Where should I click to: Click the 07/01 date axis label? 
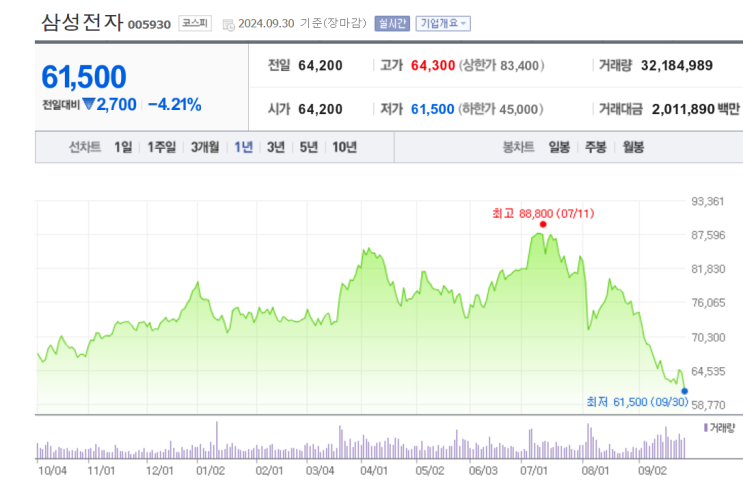pos(534,471)
